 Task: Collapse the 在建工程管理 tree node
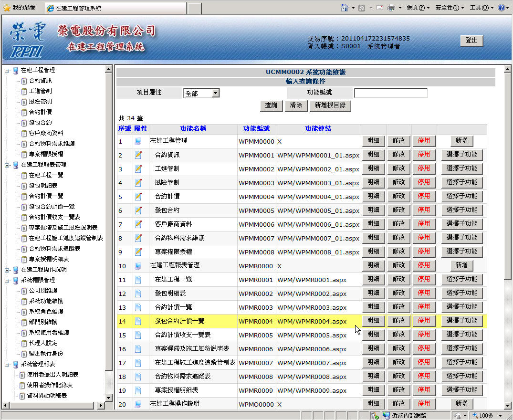point(7,71)
